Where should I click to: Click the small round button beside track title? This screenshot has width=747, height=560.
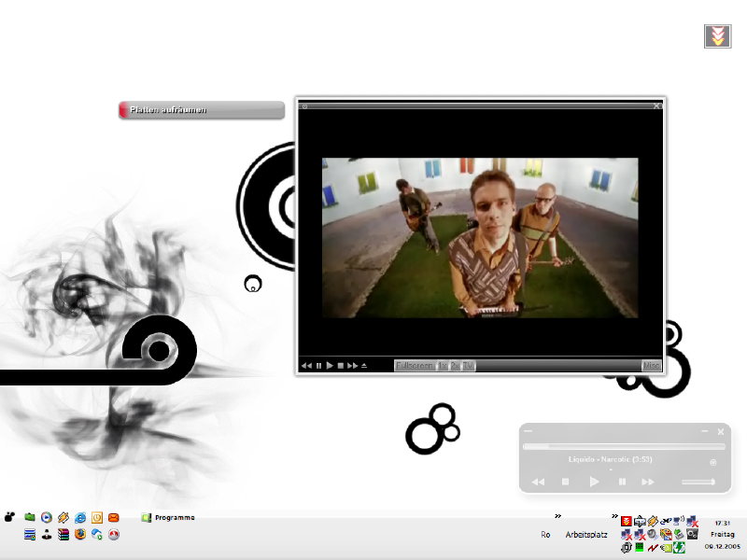coord(713,462)
